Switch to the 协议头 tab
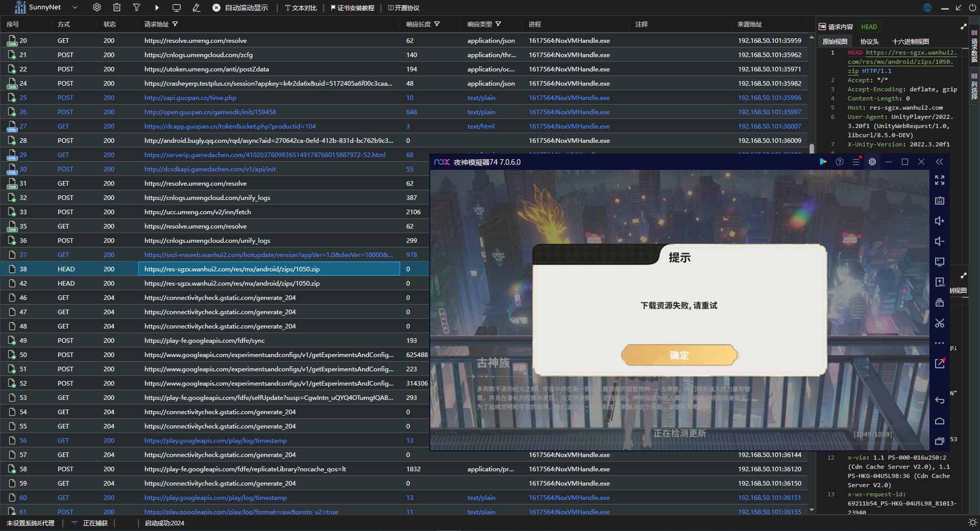Screen dimensions: 980x531 click(869, 41)
